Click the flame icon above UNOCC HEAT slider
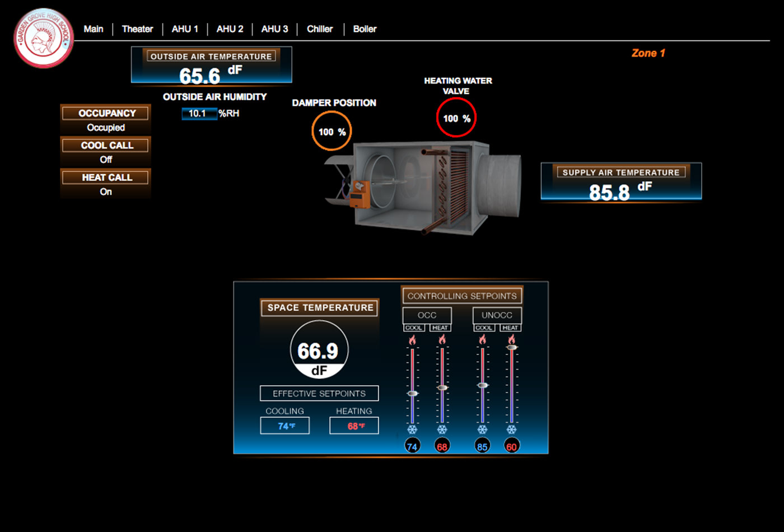Image resolution: width=784 pixels, height=532 pixels. [x=512, y=339]
